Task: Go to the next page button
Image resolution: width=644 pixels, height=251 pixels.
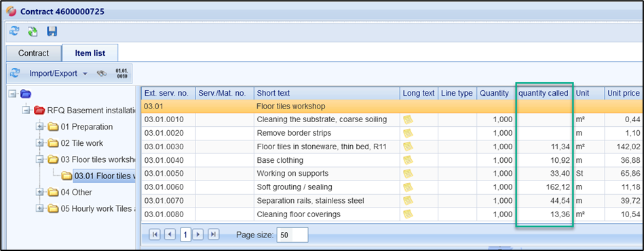Action: pyautogui.click(x=198, y=235)
